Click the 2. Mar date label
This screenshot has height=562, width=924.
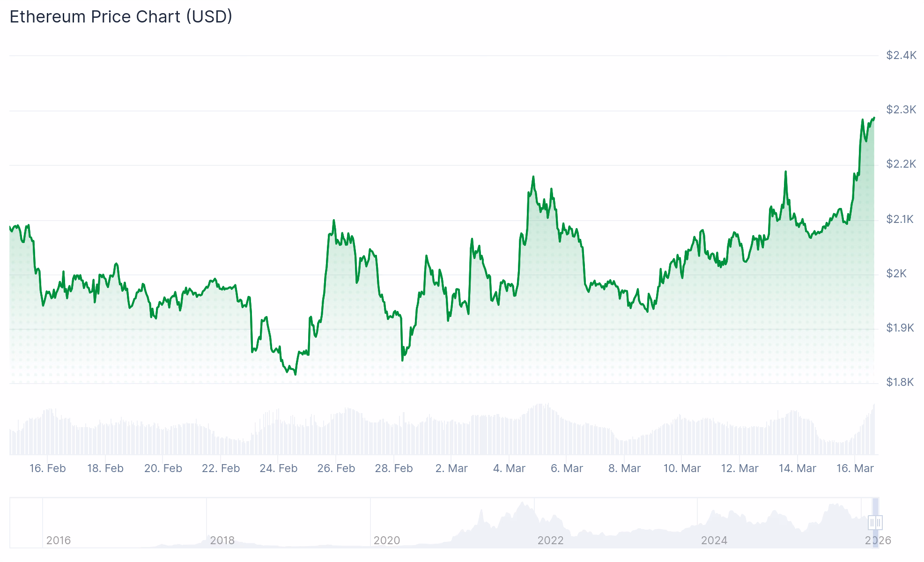[451, 468]
